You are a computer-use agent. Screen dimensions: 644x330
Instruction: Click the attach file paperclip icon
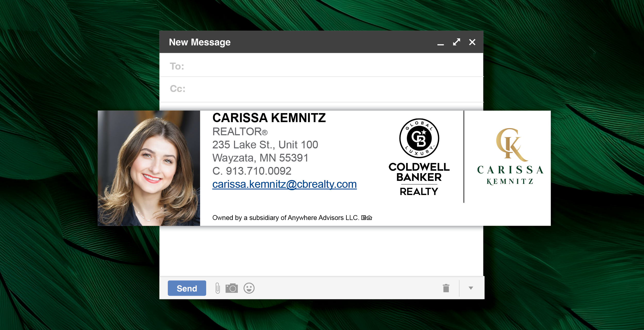click(218, 288)
